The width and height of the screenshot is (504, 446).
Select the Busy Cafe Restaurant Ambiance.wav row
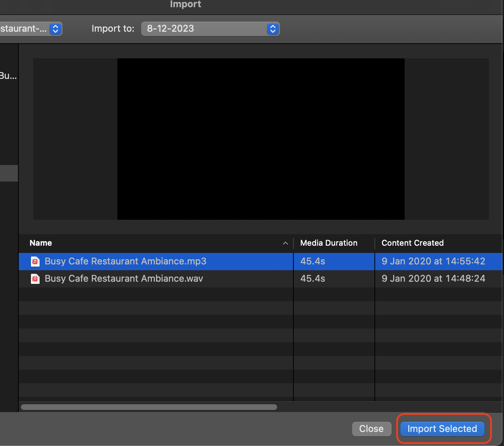[x=124, y=278]
